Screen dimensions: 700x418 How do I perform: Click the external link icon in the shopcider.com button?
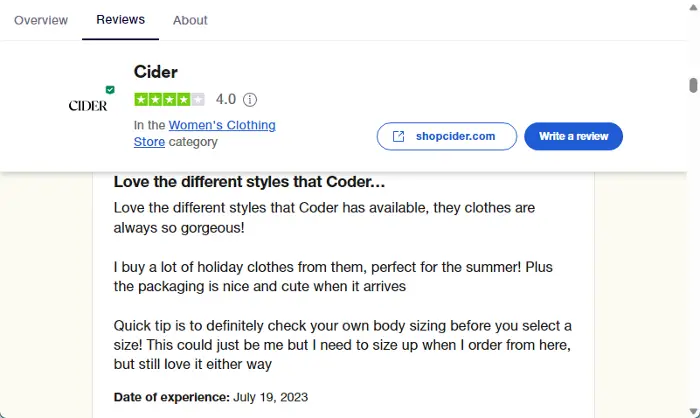tap(398, 136)
